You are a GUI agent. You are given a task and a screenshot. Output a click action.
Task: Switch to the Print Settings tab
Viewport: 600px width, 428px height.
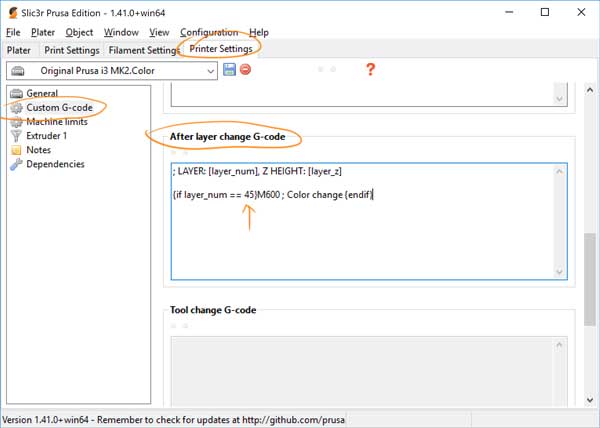click(72, 50)
